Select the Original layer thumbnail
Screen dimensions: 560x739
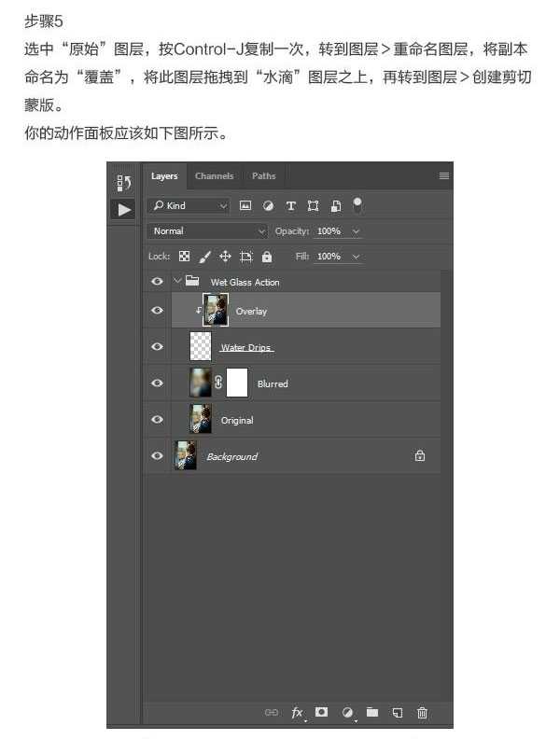click(201, 419)
